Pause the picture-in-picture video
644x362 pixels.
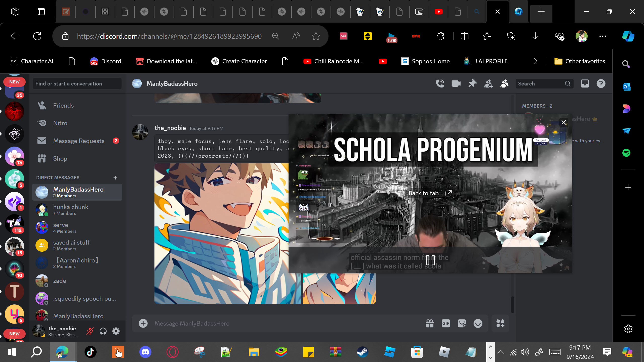point(430,260)
